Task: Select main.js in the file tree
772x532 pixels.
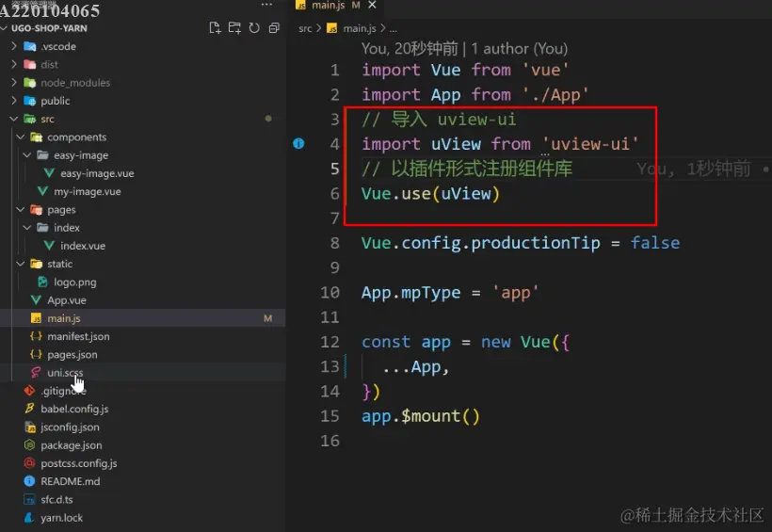Action: pyautogui.click(x=63, y=318)
